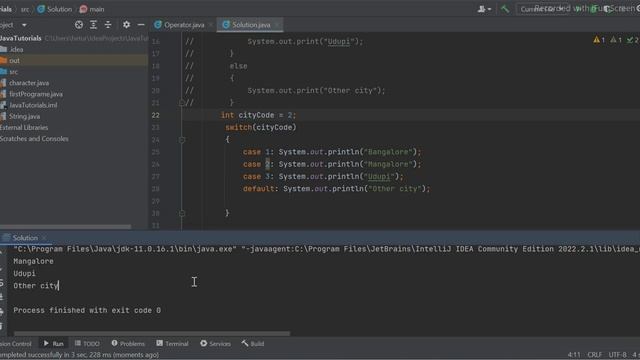Click the print icon in Run toolbar
The width and height of the screenshot is (640, 360).
[x=2, y=312]
